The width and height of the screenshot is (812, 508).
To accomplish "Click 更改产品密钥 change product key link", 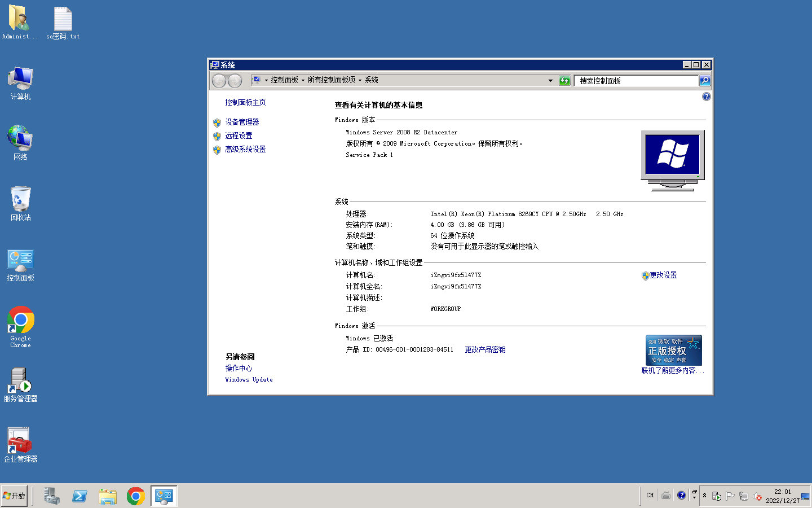I will (485, 349).
